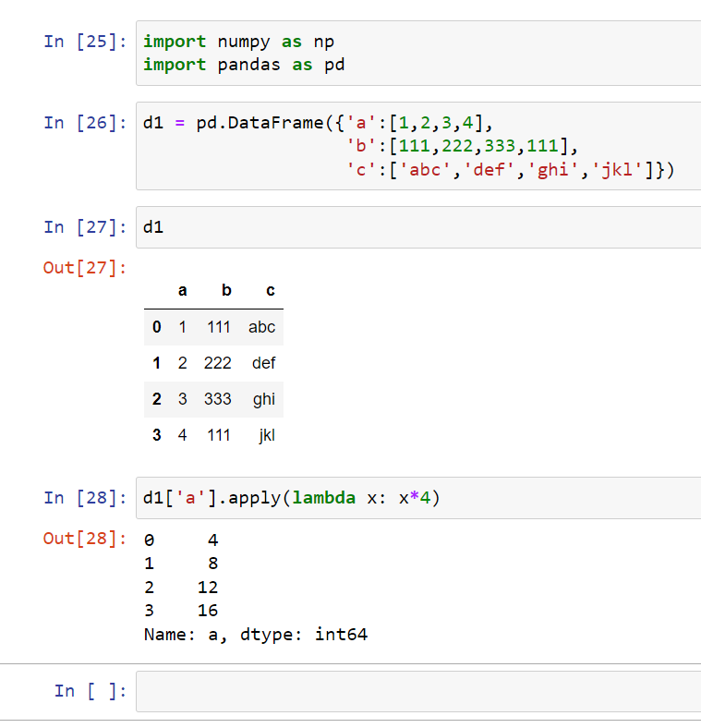Click the In [28] prompt label
The image size is (701, 728).
[x=85, y=498]
